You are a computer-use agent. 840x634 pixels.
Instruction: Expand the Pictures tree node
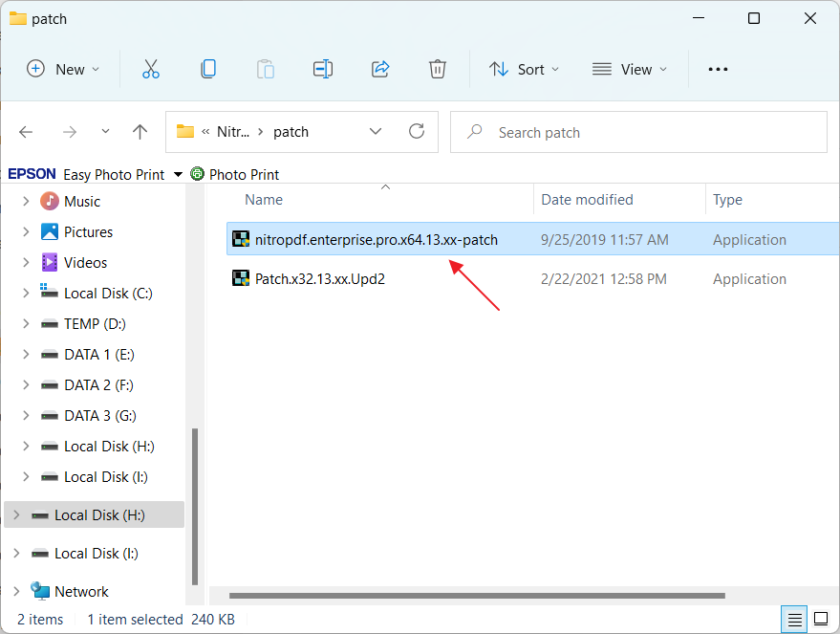(26, 232)
